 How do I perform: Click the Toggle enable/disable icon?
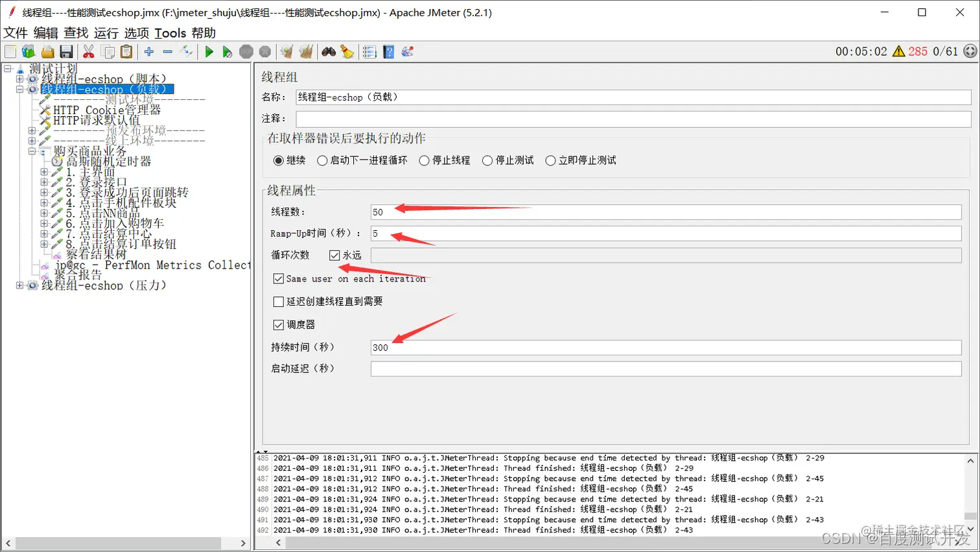click(187, 52)
